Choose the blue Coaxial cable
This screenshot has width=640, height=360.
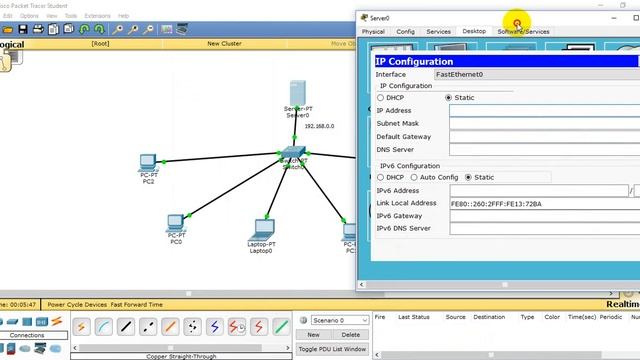pyautogui.click(x=214, y=327)
